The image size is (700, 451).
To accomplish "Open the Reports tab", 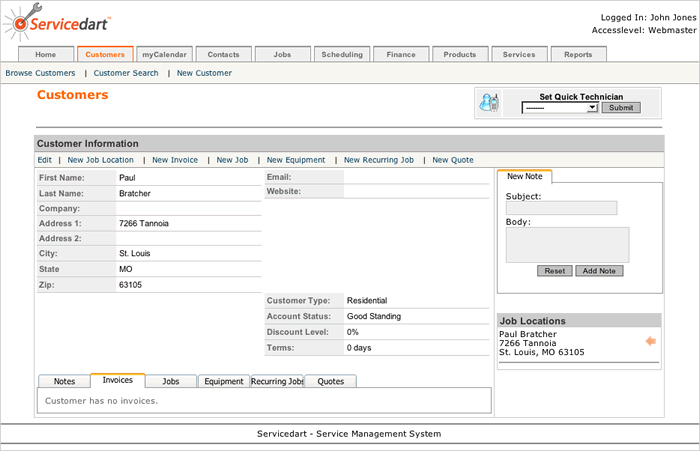I will (577, 54).
